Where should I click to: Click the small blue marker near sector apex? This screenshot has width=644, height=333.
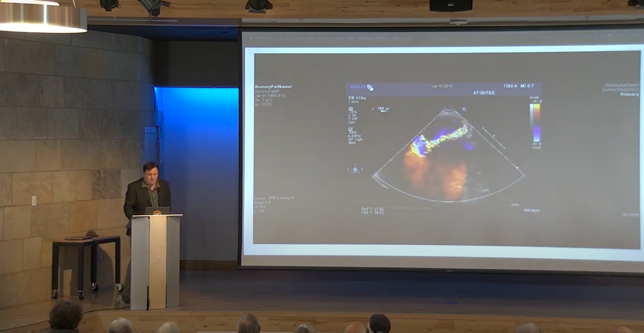pos(464,109)
